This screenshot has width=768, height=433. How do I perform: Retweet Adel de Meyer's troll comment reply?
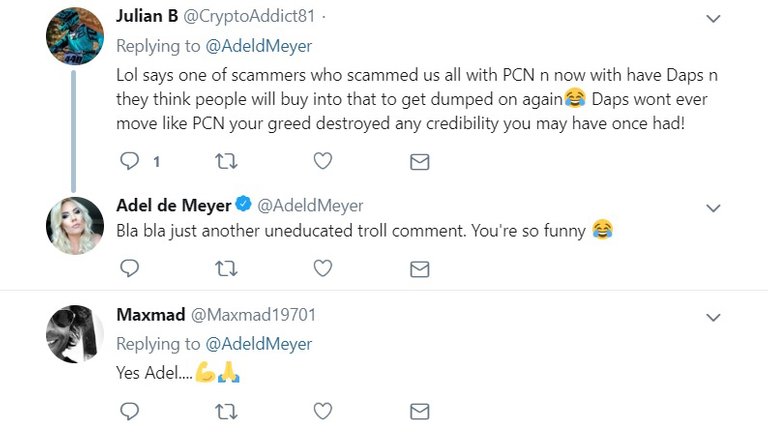tap(227, 268)
